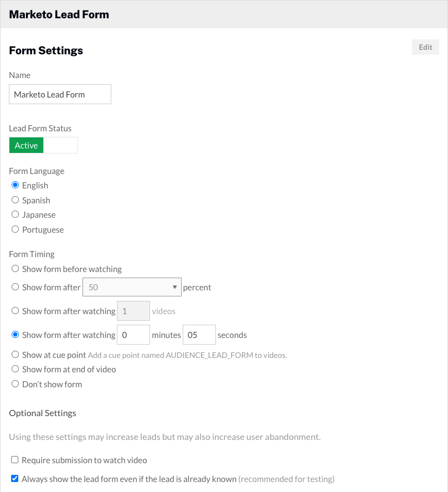This screenshot has height=492, width=448.
Task: Toggle the Lead Form Status to inactive
Action: [x=64, y=145]
